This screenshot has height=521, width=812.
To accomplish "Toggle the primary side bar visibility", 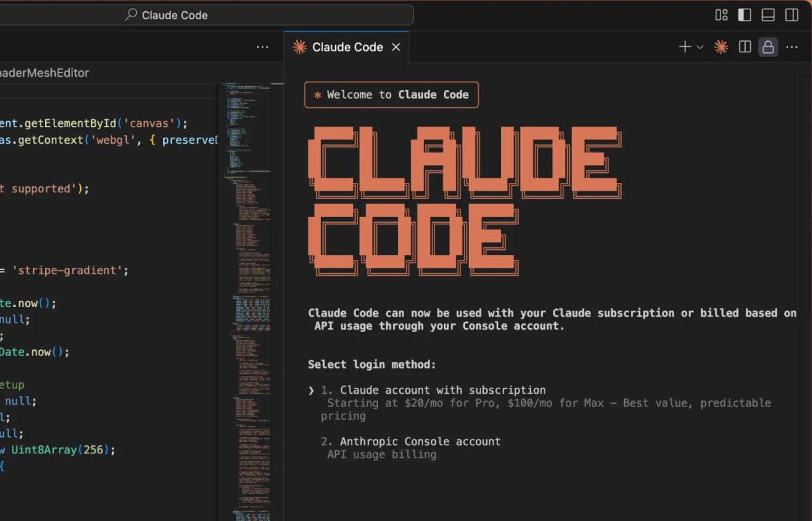I will point(744,15).
